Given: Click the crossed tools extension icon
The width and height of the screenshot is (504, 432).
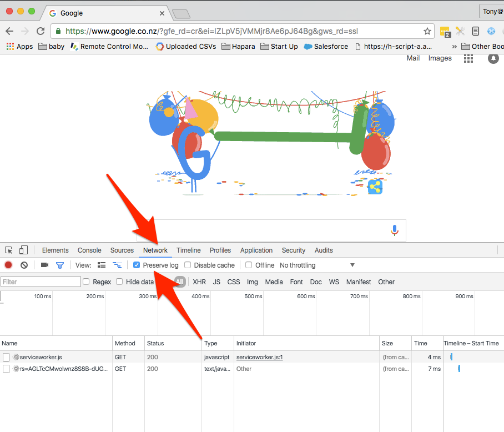Looking at the screenshot, I should tap(460, 31).
